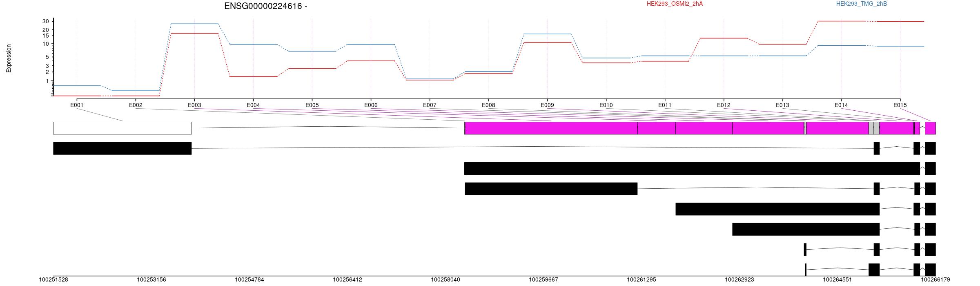Click genomic coordinate 100254784
980x286 pixels.
click(249, 280)
